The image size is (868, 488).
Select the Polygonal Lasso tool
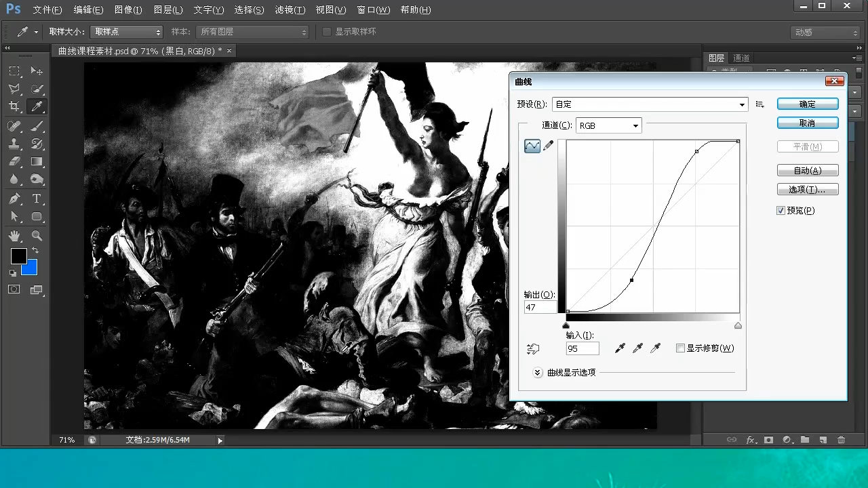click(x=14, y=89)
